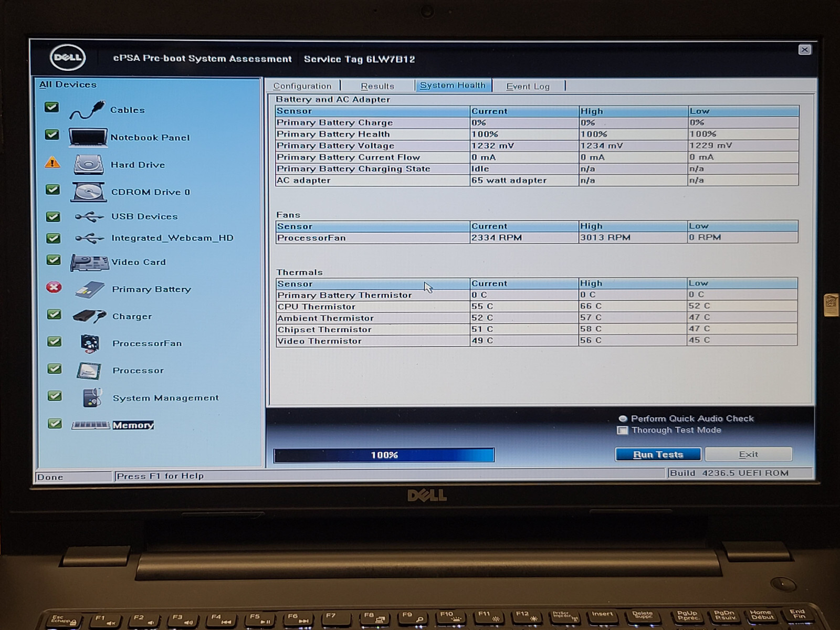Toggle the Video Card checkbox
Image resolution: width=840 pixels, height=630 pixels.
(53, 260)
